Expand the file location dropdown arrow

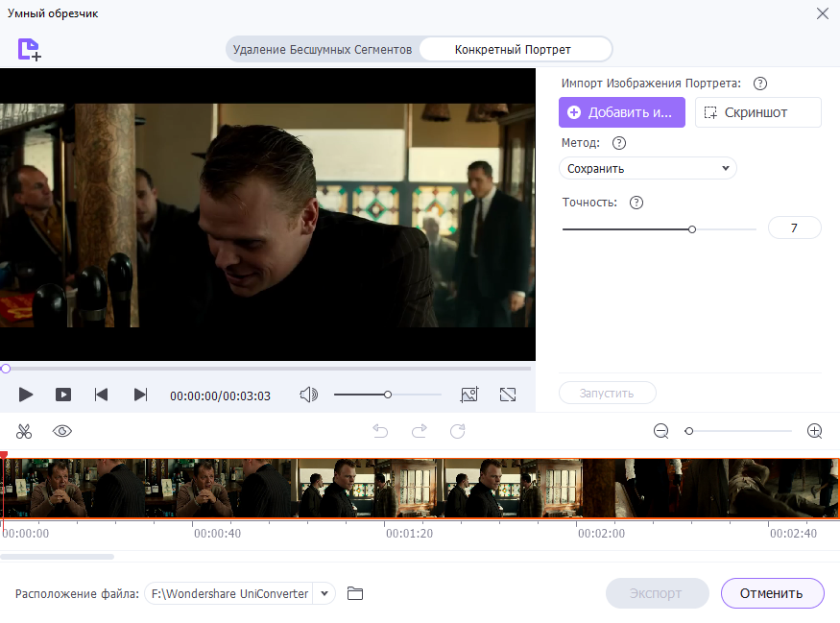coord(324,593)
